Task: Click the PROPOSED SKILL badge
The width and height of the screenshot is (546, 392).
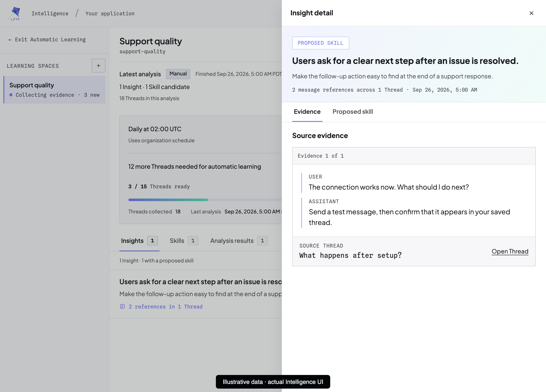Action: click(x=320, y=43)
